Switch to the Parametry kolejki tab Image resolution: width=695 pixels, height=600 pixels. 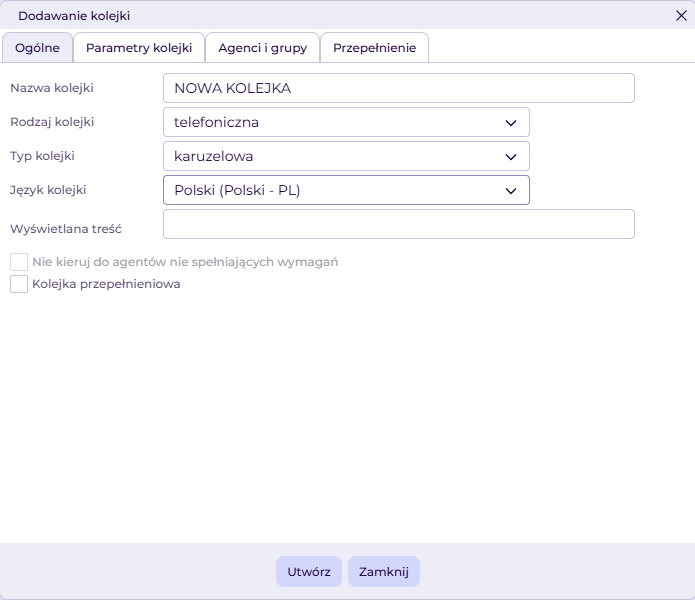[139, 48]
